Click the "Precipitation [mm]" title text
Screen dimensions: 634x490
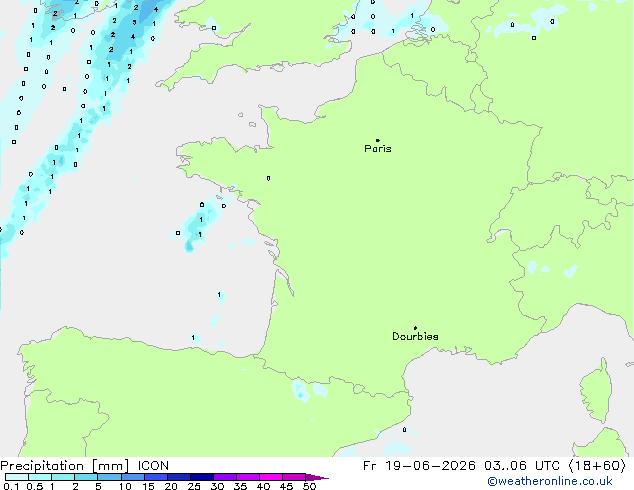[x=65, y=466]
